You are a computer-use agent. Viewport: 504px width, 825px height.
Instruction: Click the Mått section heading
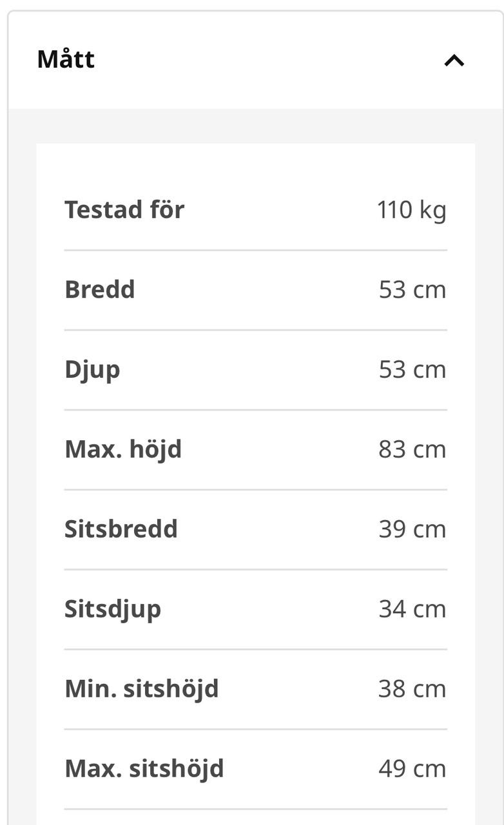(x=66, y=59)
